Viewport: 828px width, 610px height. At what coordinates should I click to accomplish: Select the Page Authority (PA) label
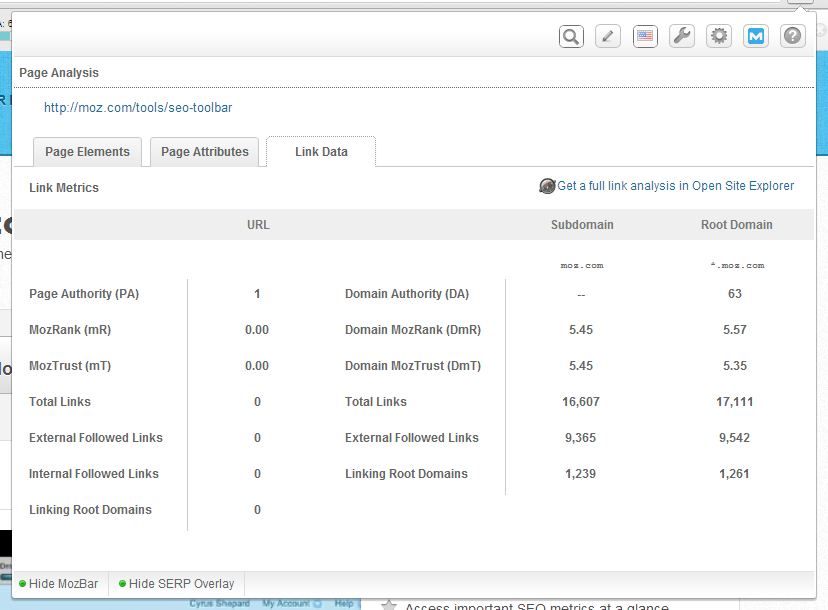click(x=84, y=294)
